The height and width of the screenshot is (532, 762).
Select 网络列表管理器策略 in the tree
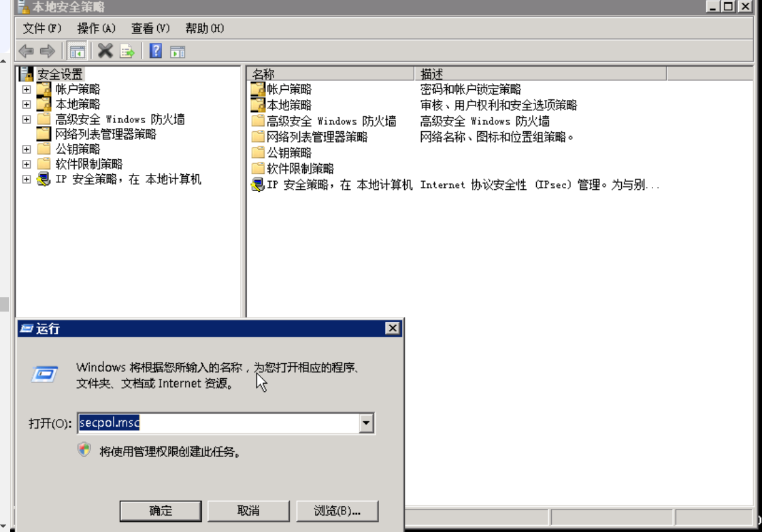pos(105,134)
